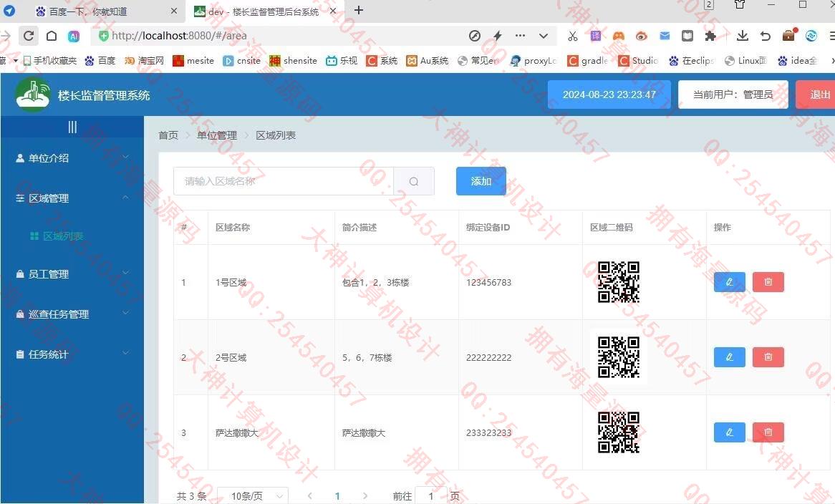This screenshot has height=504, width=835.
Task: Click the 添加 button
Action: [x=481, y=181]
